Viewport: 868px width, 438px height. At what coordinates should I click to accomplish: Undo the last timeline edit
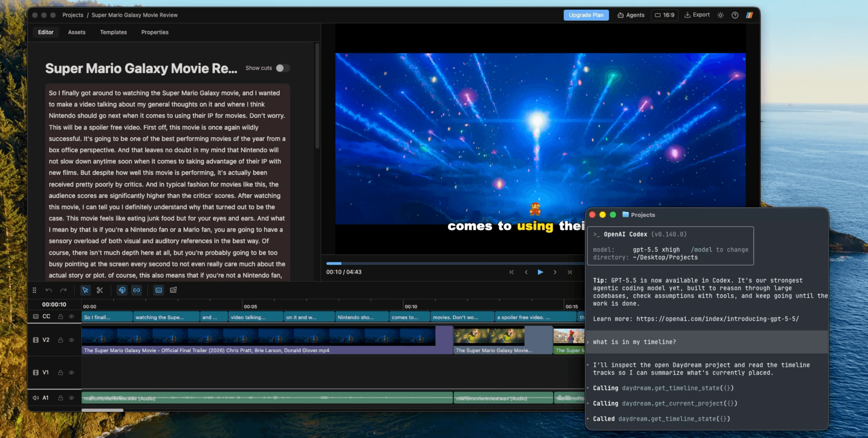pyautogui.click(x=49, y=290)
